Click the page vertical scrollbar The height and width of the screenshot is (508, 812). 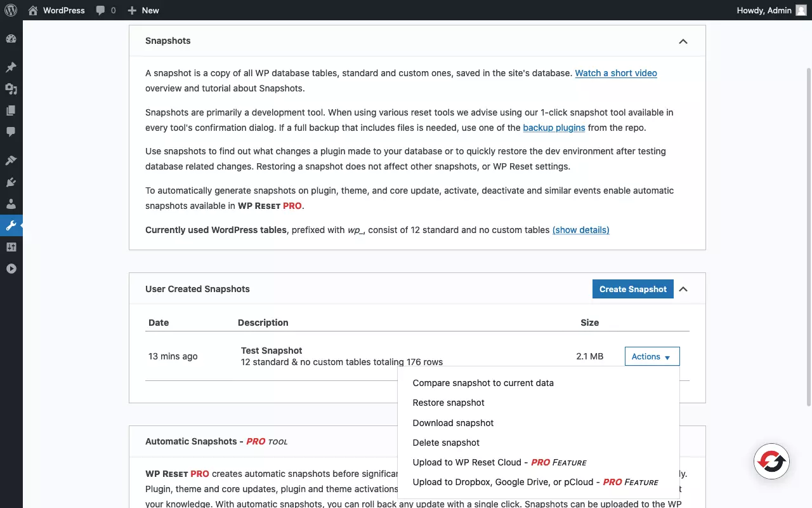point(808,236)
